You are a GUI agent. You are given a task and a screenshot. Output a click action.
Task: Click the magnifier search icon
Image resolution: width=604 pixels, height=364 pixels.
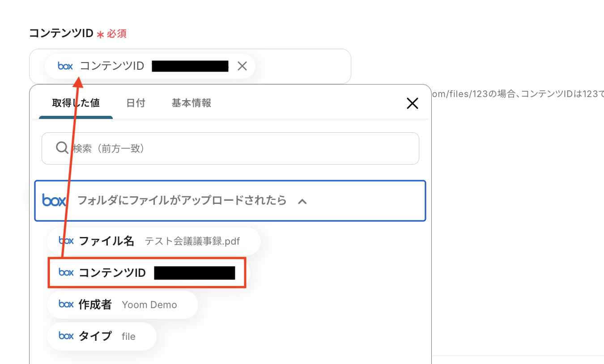click(x=62, y=148)
